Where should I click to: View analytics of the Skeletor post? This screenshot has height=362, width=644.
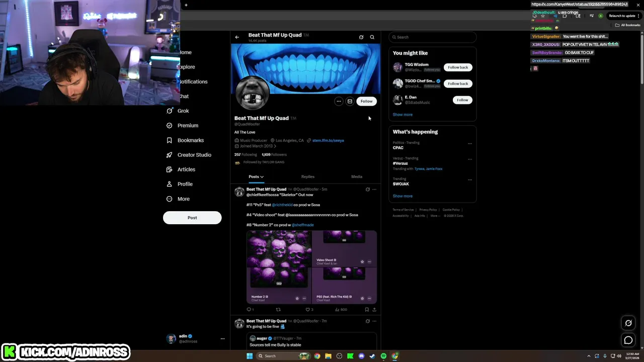click(341, 310)
